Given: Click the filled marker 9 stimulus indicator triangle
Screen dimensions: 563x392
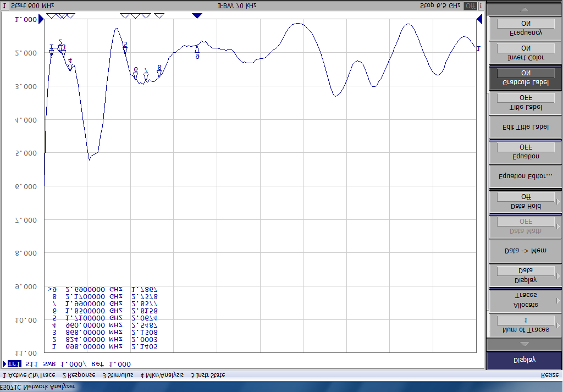Looking at the screenshot, I should pyautogui.click(x=197, y=15).
